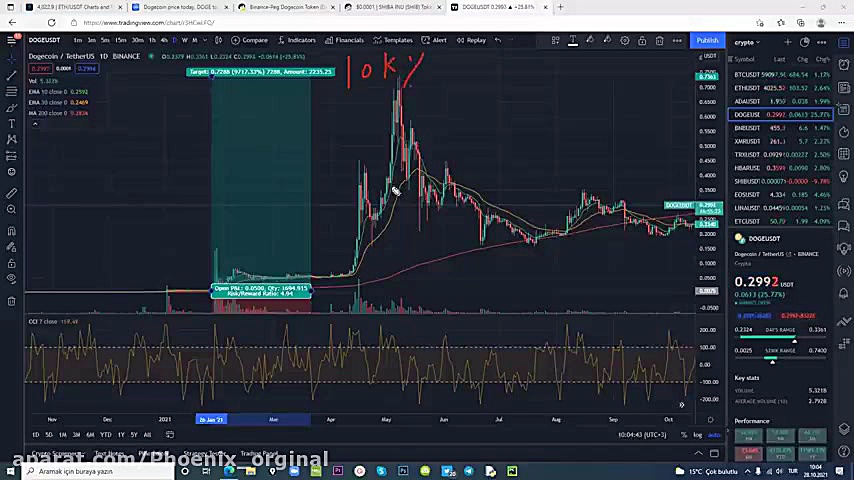Open text border color picker
The image size is (854, 480).
pos(607,40)
